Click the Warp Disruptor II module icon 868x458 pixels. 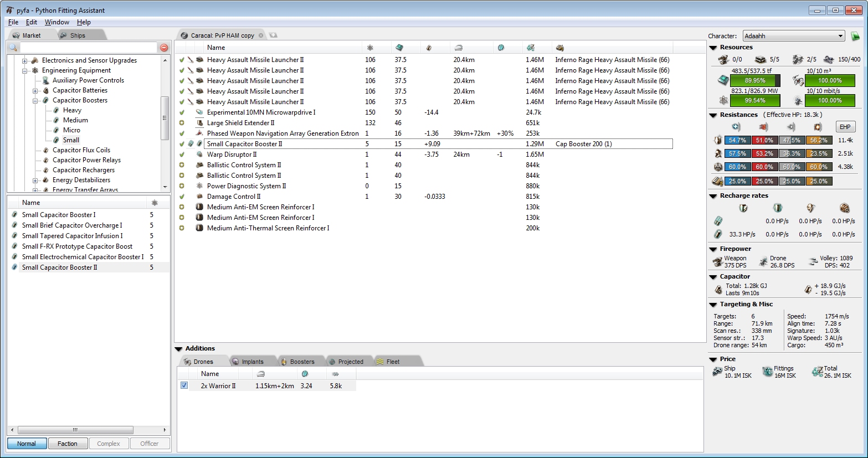coord(199,155)
